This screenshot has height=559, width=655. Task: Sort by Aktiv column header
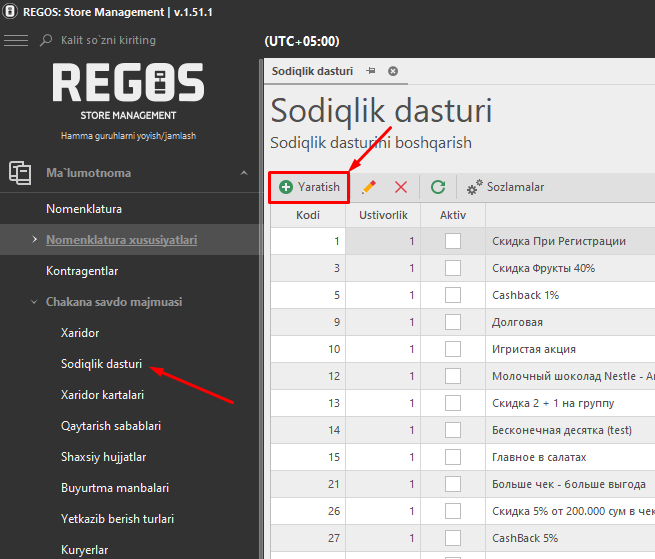point(453,215)
